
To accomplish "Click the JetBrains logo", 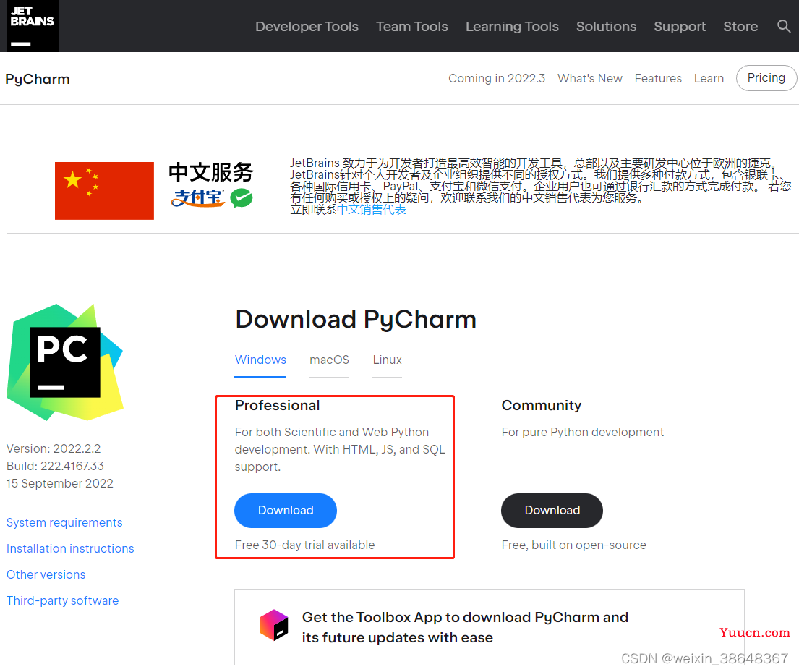I will point(32,26).
